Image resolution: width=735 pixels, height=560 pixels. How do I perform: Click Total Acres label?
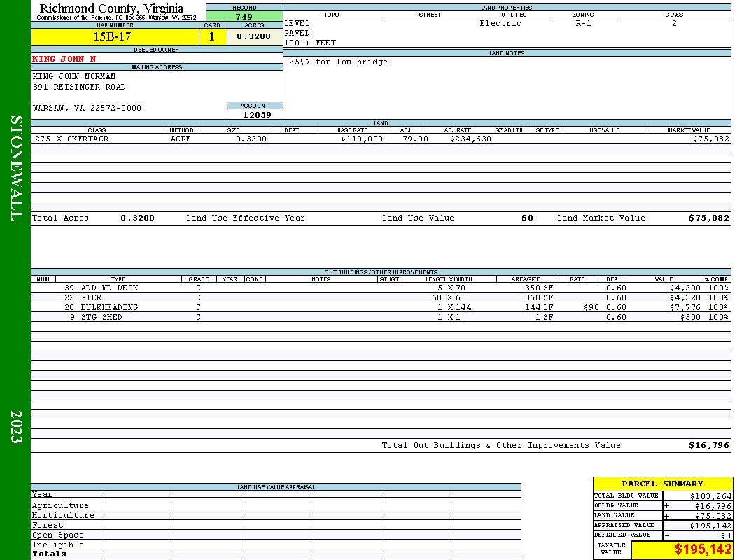click(x=60, y=218)
